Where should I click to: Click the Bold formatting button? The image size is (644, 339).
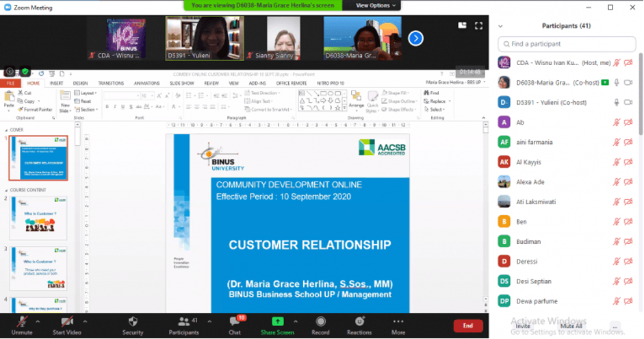[107, 107]
